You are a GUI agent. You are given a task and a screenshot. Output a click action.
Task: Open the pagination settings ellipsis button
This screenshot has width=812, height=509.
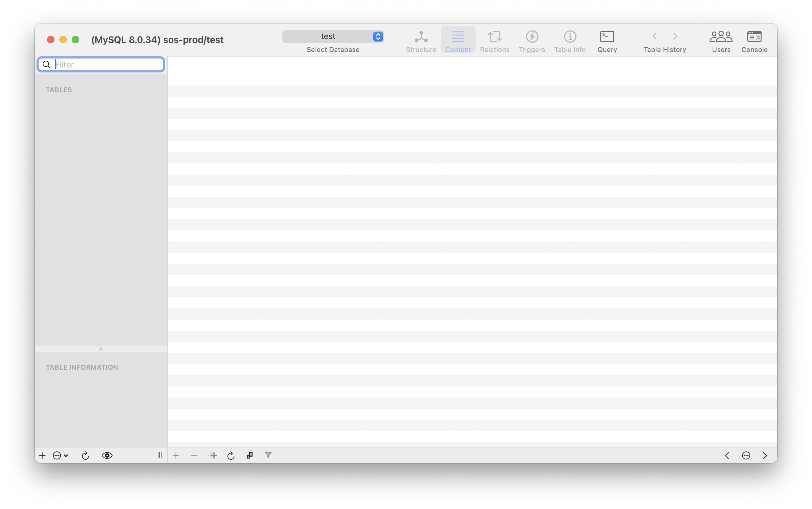746,455
